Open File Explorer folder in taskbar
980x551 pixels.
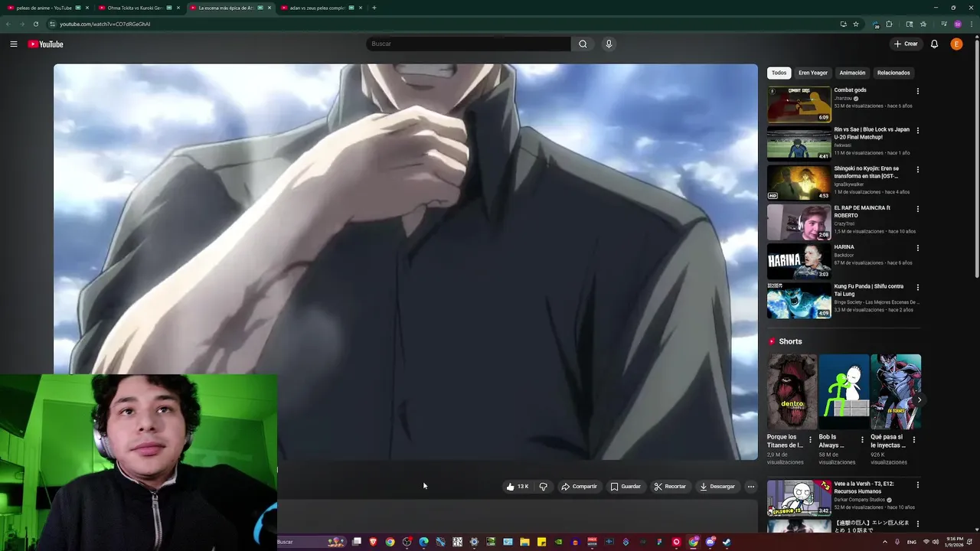(524, 542)
